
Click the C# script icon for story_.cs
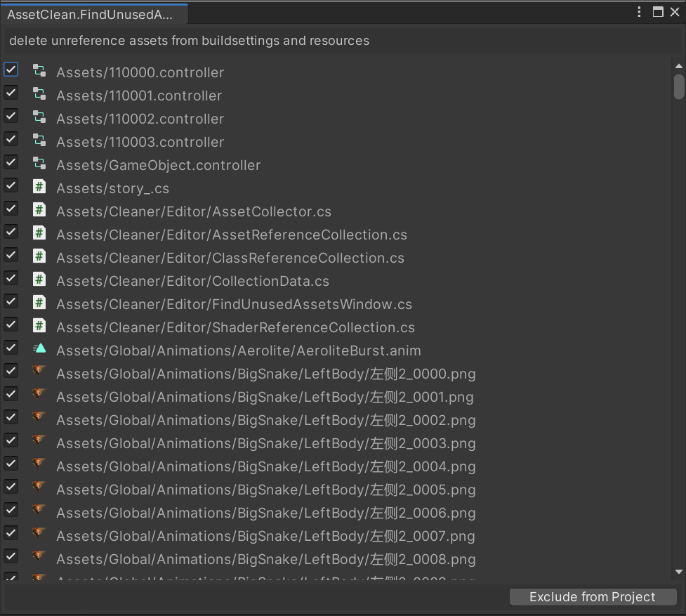[x=39, y=186]
